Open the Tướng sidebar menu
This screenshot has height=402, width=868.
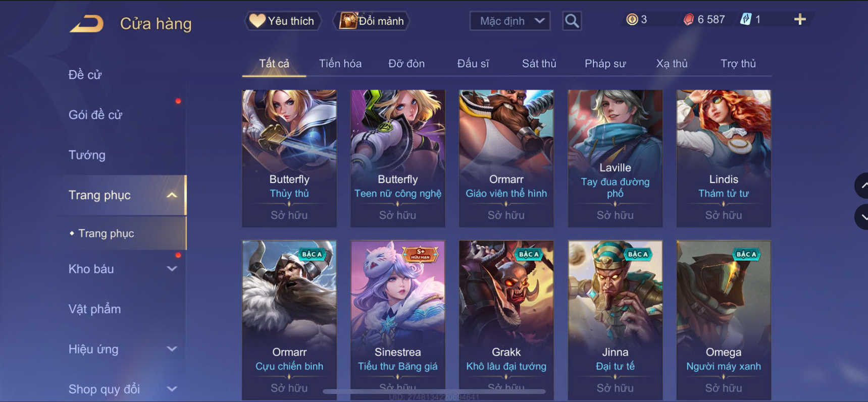click(x=87, y=155)
